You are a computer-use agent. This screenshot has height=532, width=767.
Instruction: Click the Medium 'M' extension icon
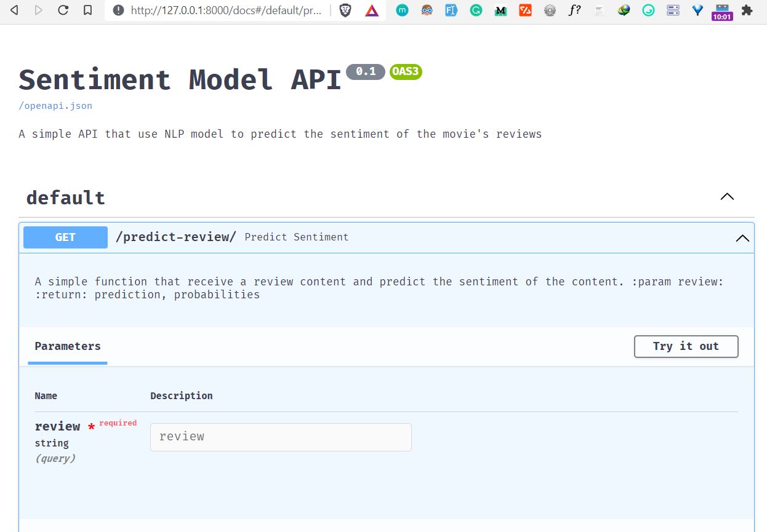click(500, 10)
